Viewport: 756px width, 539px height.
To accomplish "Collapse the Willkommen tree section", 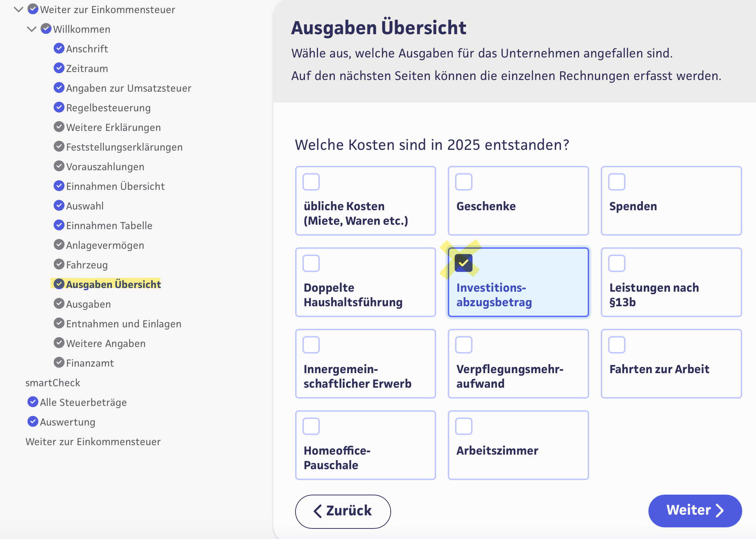I will coord(32,29).
